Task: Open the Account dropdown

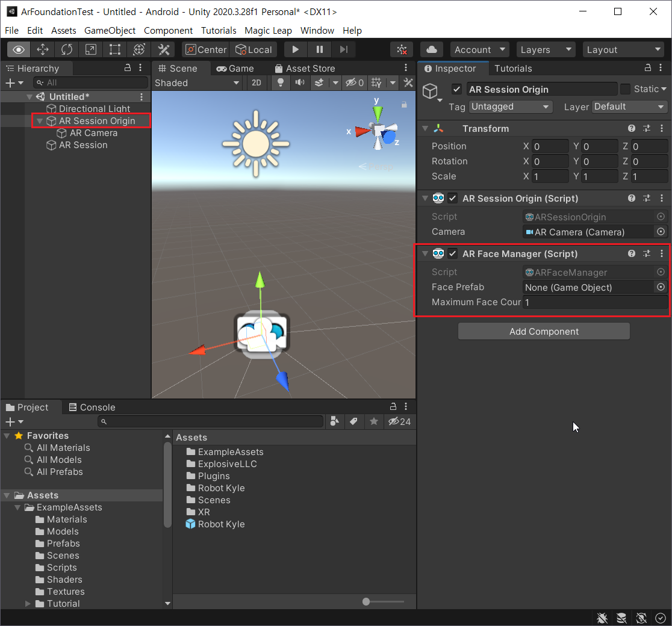Action: point(479,50)
